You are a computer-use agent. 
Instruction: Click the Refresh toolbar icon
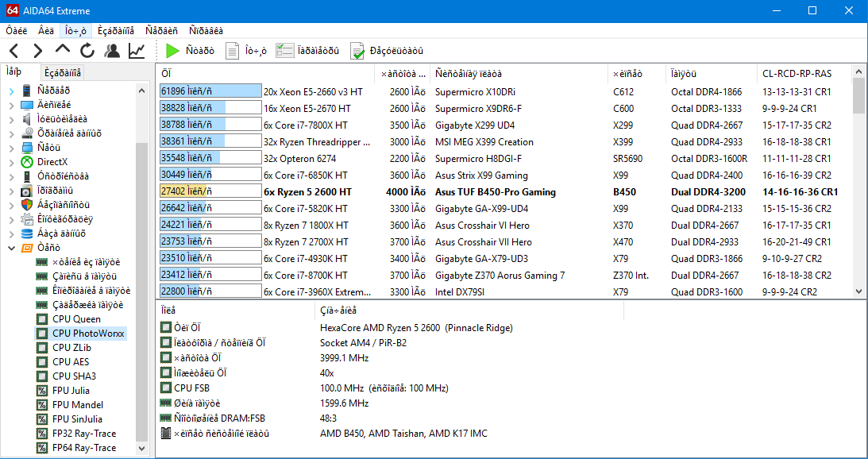click(87, 51)
